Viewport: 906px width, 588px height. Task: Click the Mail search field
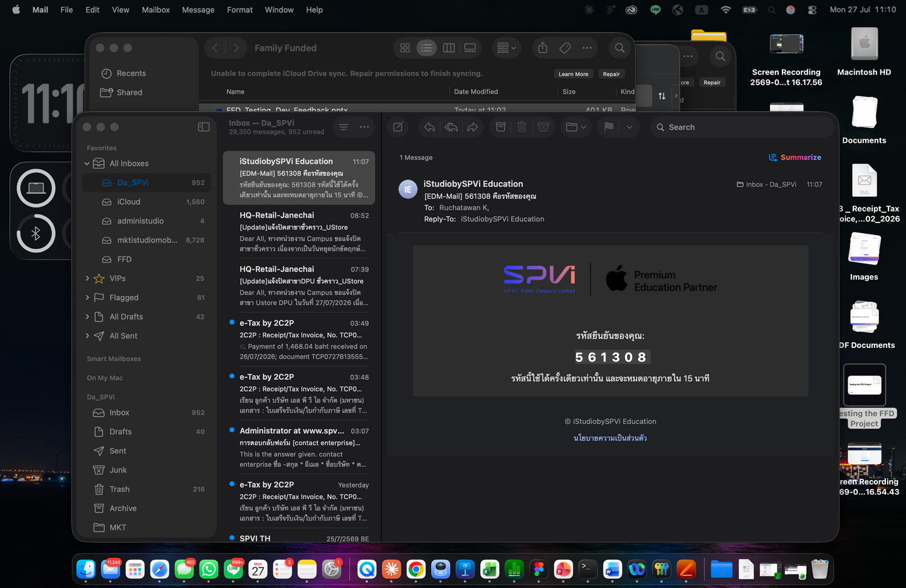pyautogui.click(x=742, y=127)
